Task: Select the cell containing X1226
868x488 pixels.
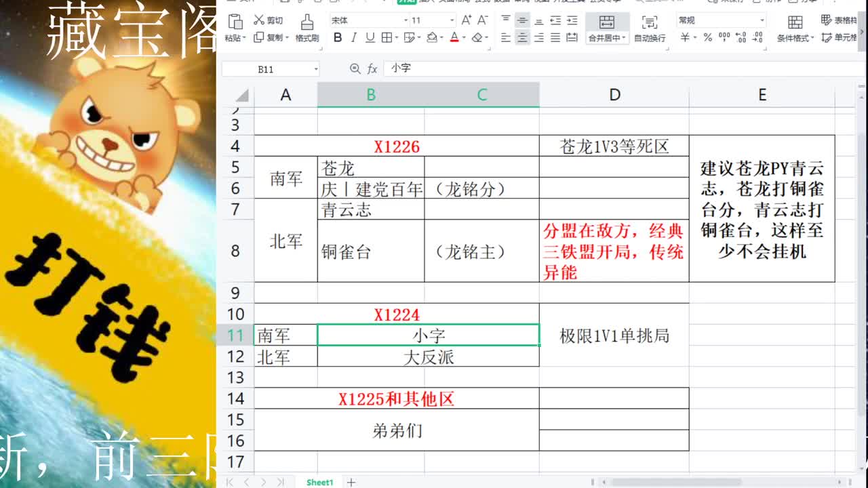Action: (397, 146)
